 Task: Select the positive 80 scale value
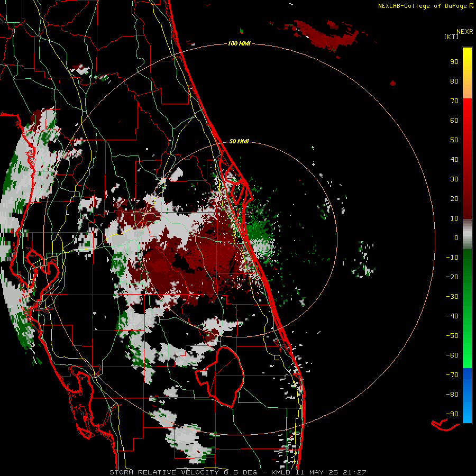pyautogui.click(x=454, y=81)
